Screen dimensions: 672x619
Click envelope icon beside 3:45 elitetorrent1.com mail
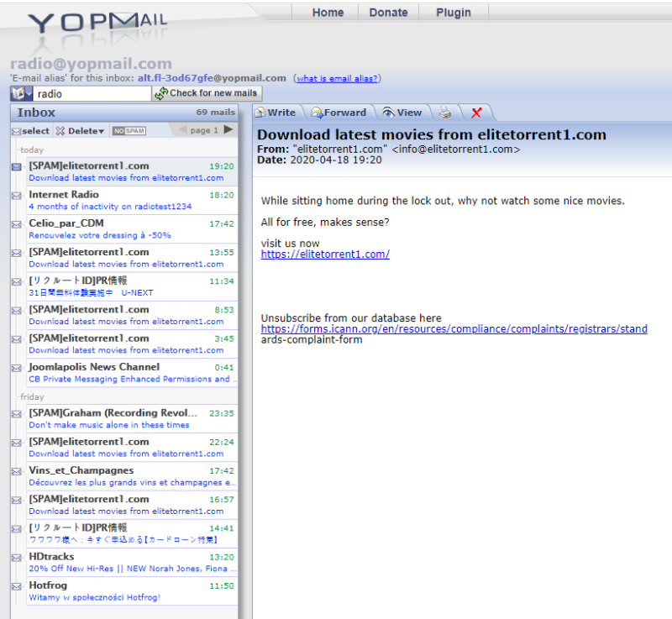[17, 338]
